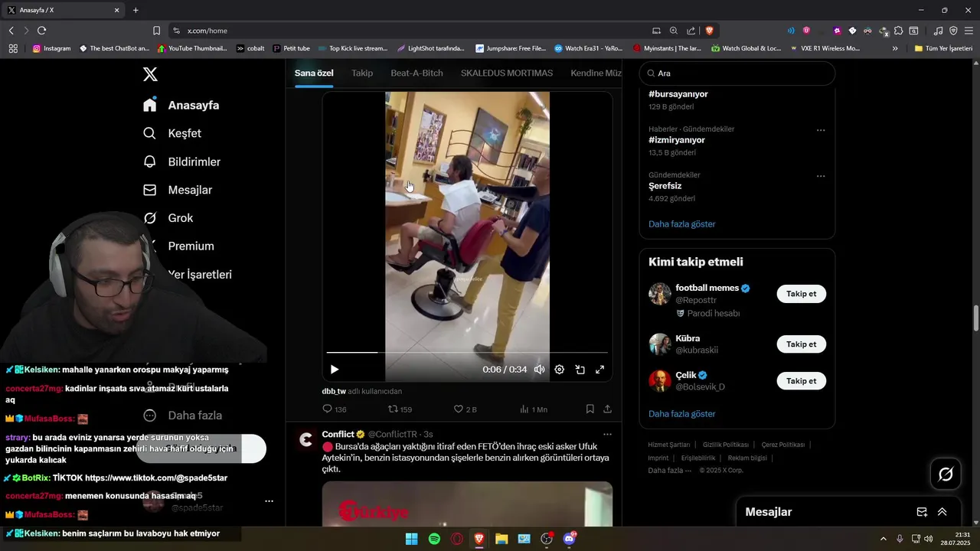Viewport: 980px width, 551px height.
Task: Click the X logo in the sidebar
Action: tap(150, 74)
